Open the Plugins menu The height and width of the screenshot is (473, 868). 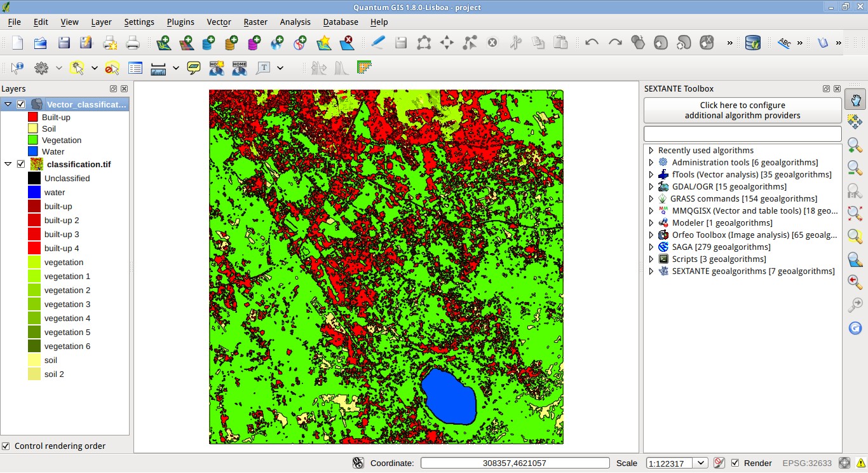tap(180, 22)
